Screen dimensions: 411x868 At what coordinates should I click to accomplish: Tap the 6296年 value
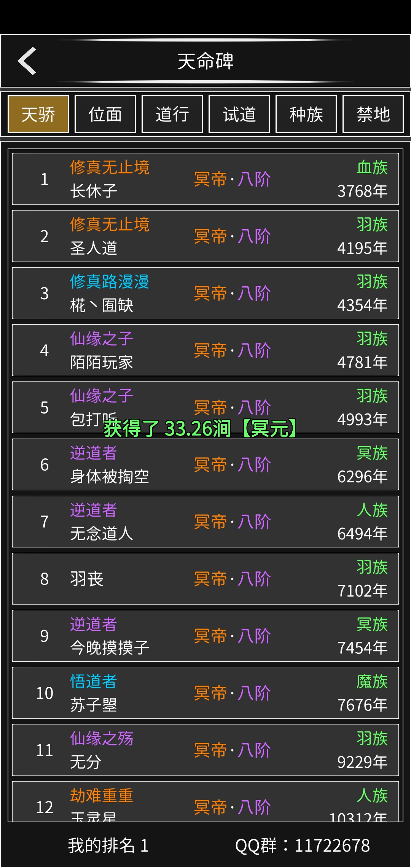[x=362, y=477]
